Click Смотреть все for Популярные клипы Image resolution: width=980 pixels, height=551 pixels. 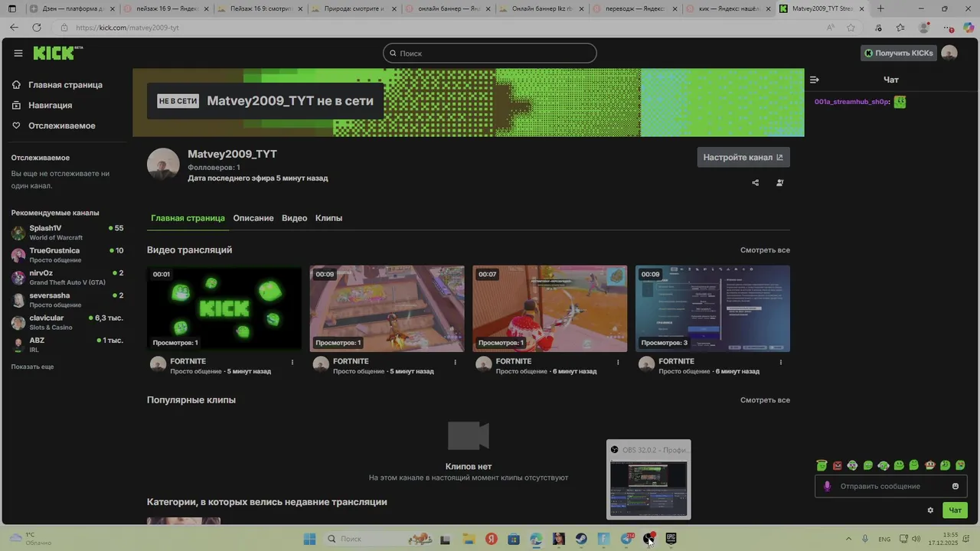coord(765,400)
